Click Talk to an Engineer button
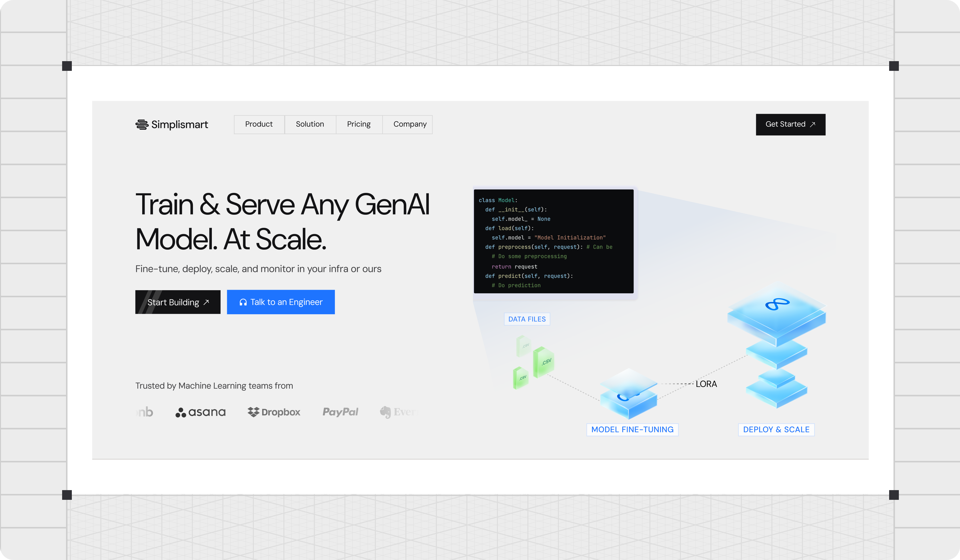This screenshot has width=960, height=560. click(x=281, y=302)
